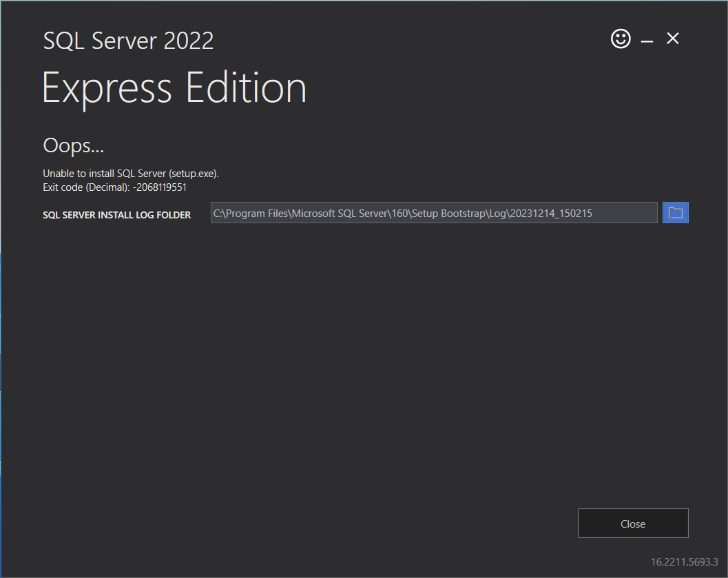Click the Close button
The width and height of the screenshot is (728, 578).
633,523
